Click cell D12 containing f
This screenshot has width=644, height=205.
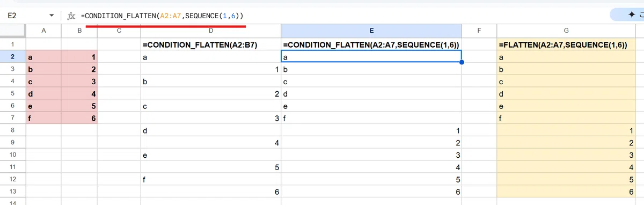[210, 180]
